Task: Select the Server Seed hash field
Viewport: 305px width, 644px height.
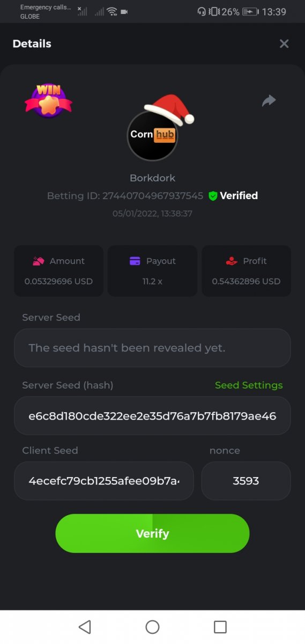Action: point(152,415)
